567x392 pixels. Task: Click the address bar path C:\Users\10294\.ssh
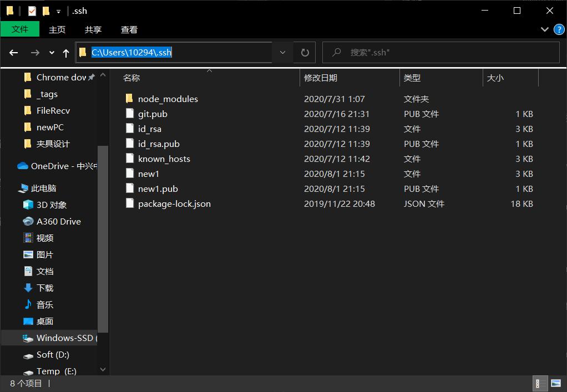(131, 52)
